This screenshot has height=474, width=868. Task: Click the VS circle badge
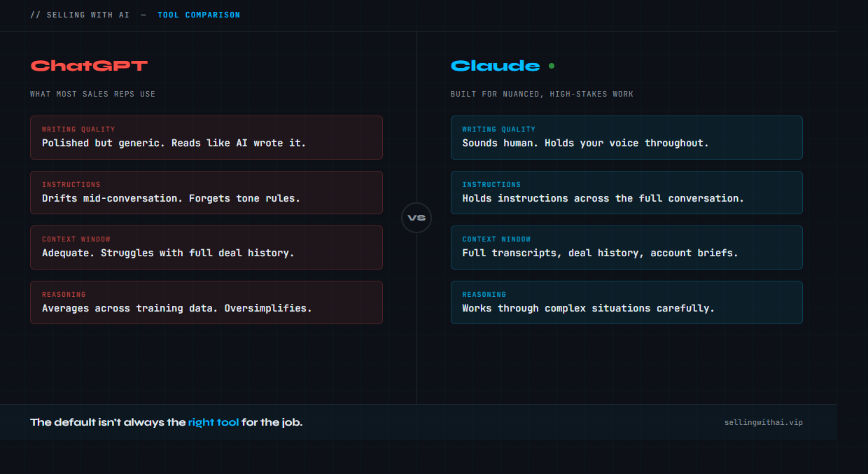tap(416, 218)
